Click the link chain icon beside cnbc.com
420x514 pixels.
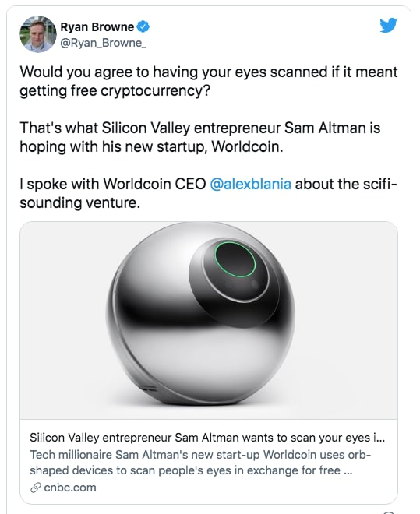coord(35,488)
